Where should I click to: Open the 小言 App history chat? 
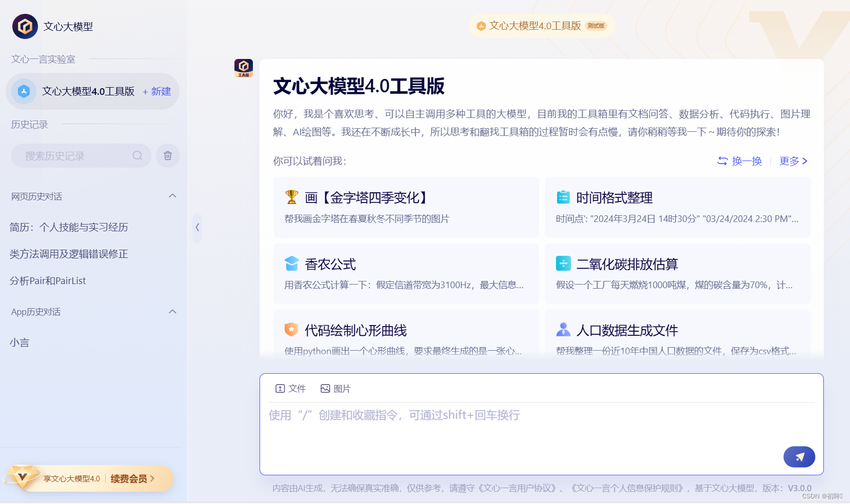click(x=19, y=342)
